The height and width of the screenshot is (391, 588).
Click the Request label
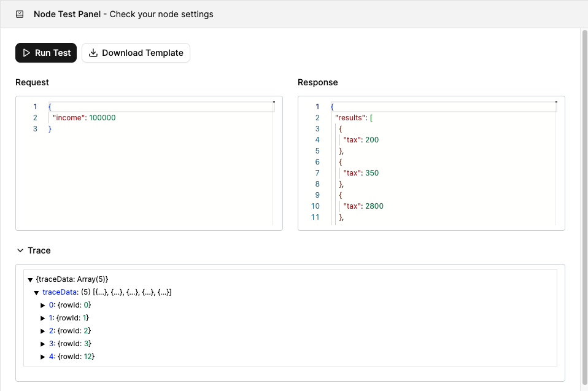point(33,82)
